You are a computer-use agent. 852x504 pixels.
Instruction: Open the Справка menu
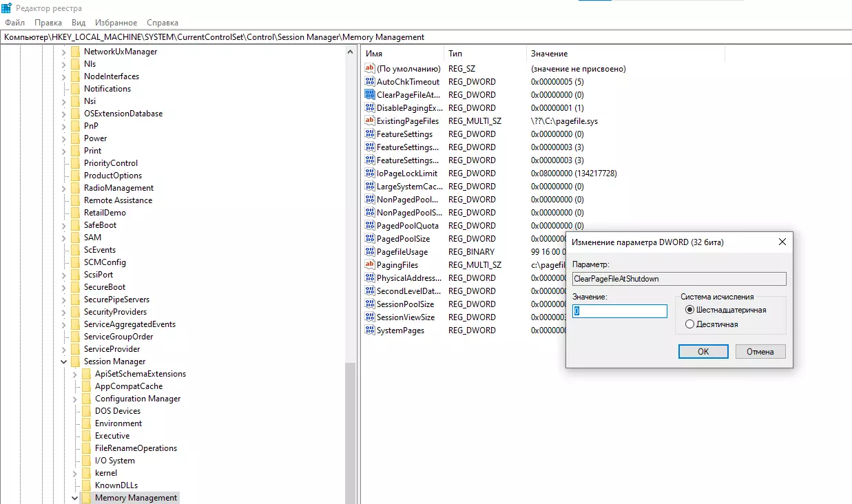coord(163,23)
